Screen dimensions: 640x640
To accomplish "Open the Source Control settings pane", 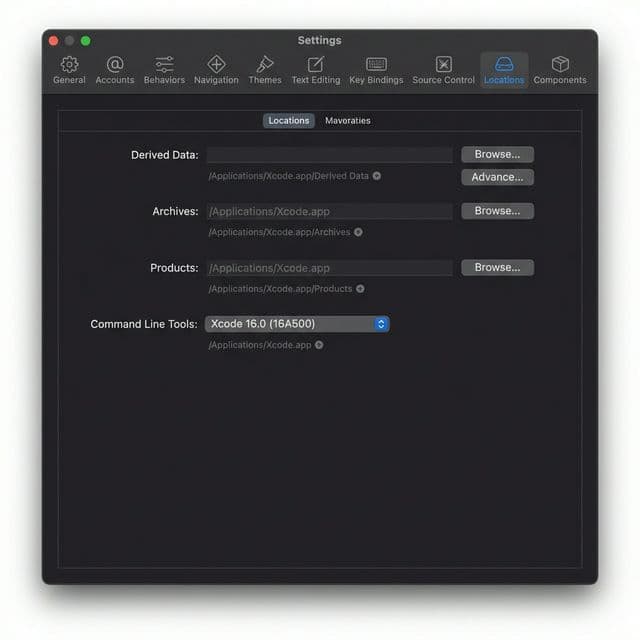I will tap(444, 70).
